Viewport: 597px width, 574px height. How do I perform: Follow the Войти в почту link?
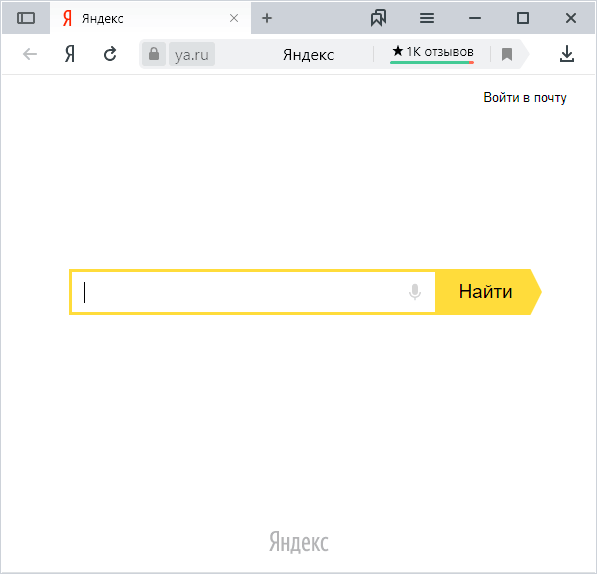coord(525,97)
